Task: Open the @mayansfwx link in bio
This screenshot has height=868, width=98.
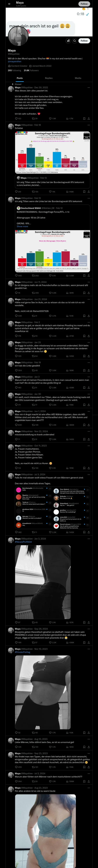Action: [x=15, y=62]
